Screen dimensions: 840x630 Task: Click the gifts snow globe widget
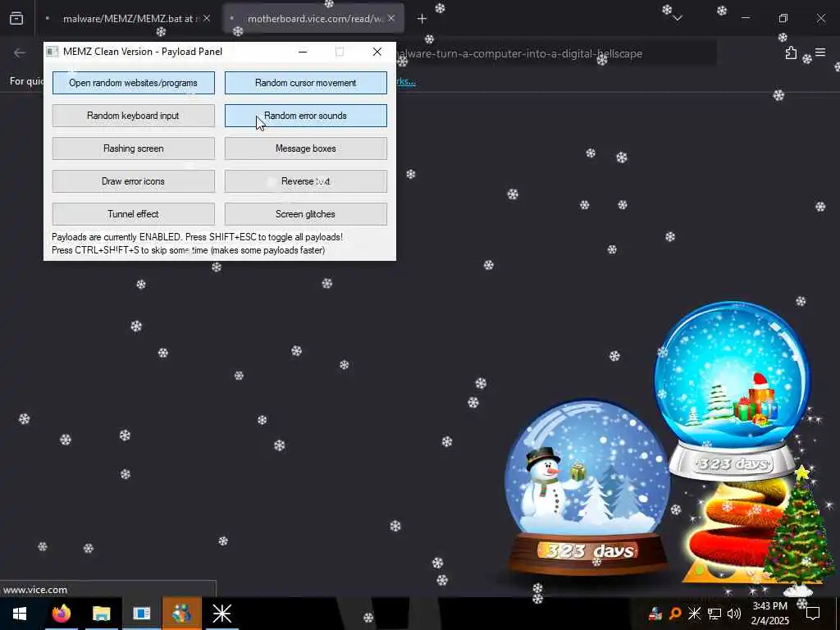click(733, 390)
